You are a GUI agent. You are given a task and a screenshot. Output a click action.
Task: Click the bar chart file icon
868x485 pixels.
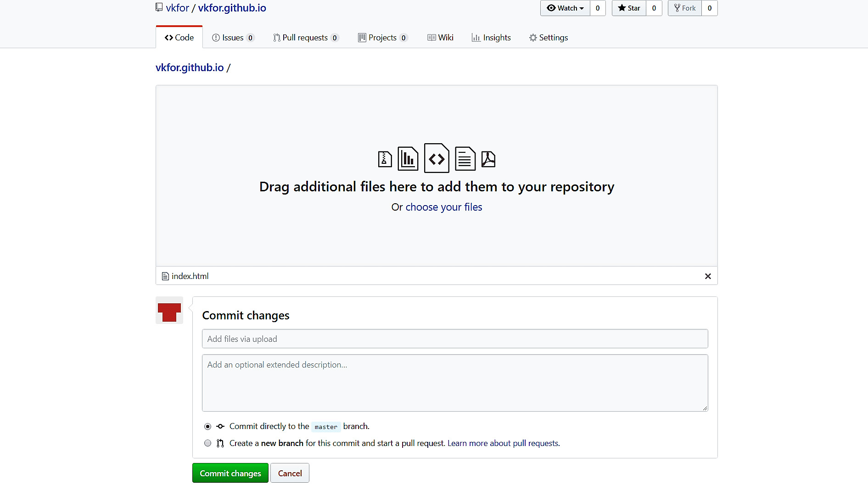408,159
